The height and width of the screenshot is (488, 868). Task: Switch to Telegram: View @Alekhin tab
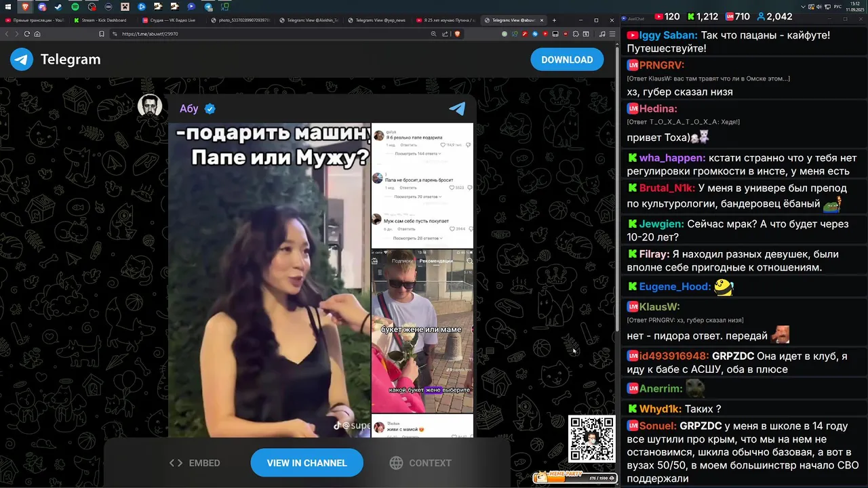pos(309,20)
